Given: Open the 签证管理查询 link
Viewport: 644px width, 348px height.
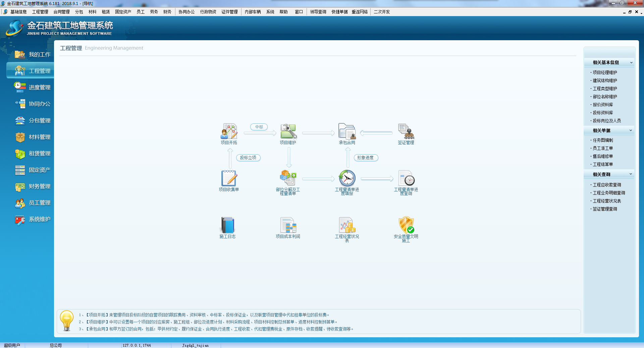Looking at the screenshot, I should (x=605, y=209).
